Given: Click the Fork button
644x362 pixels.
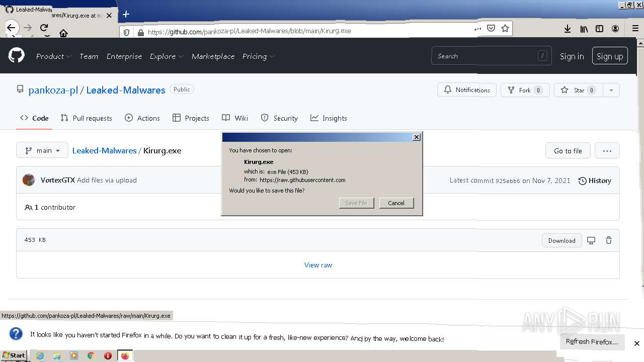Looking at the screenshot, I should coord(525,90).
